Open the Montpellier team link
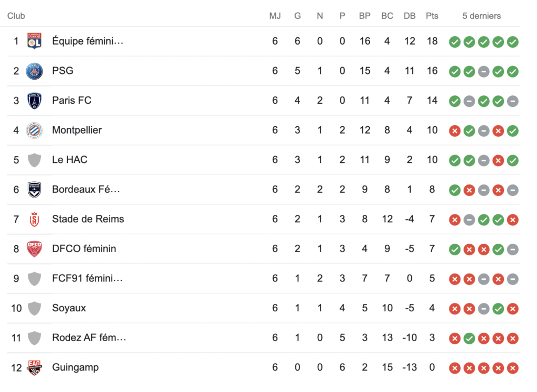The image size is (537, 392). pos(77,130)
